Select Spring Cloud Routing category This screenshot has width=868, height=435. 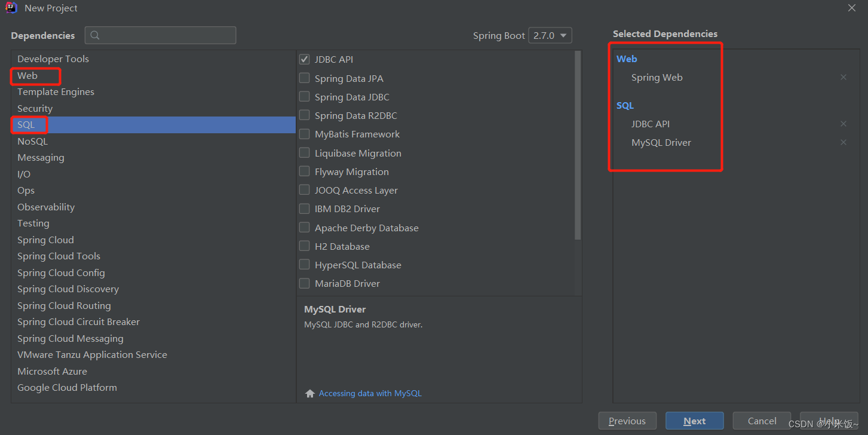(x=154, y=305)
